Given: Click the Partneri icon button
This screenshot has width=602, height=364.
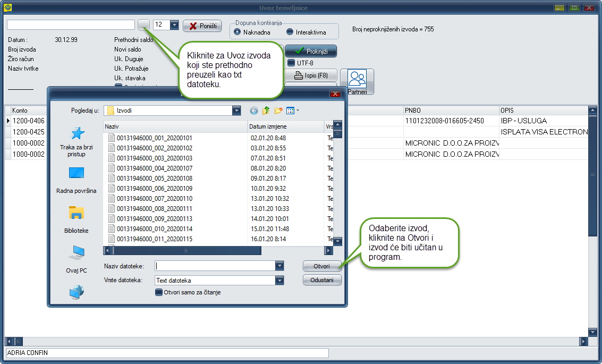Looking at the screenshot, I should tap(357, 82).
